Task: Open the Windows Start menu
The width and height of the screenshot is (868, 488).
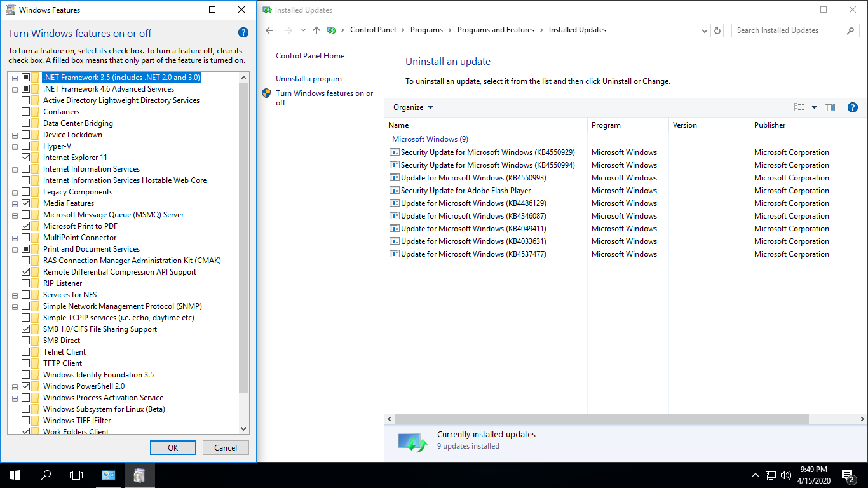Action: point(15,475)
